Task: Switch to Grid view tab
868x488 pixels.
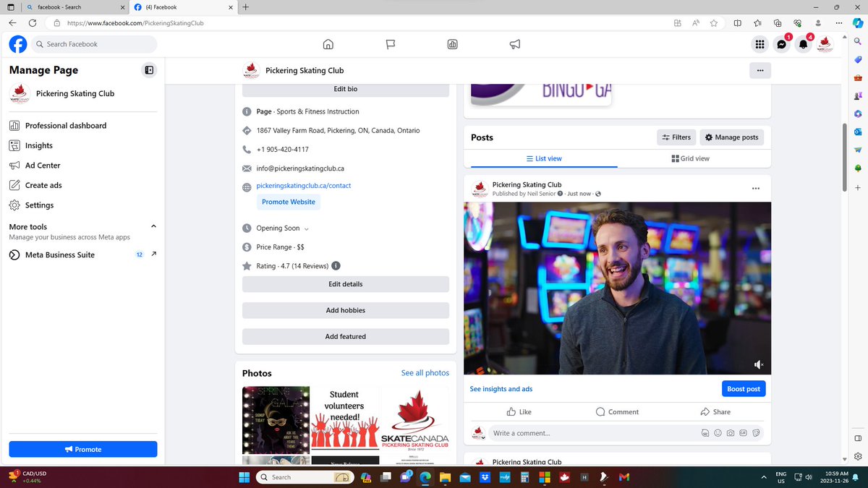Action: (691, 158)
